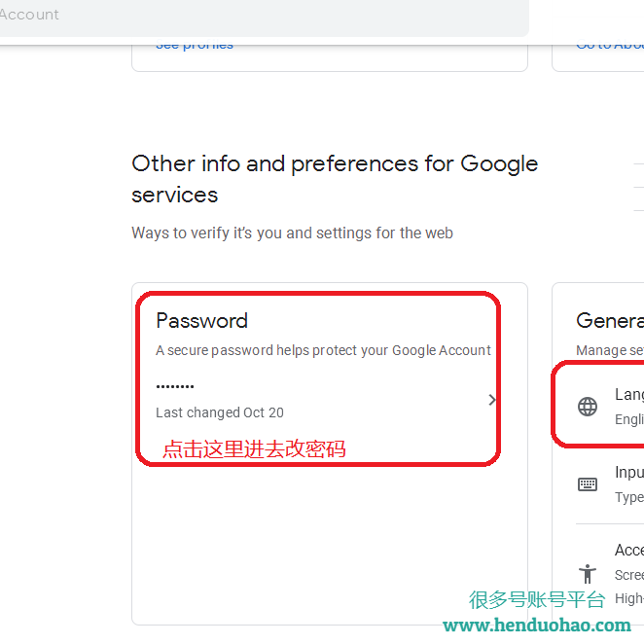Click the 'Last changed Oct 20' text

tap(220, 412)
